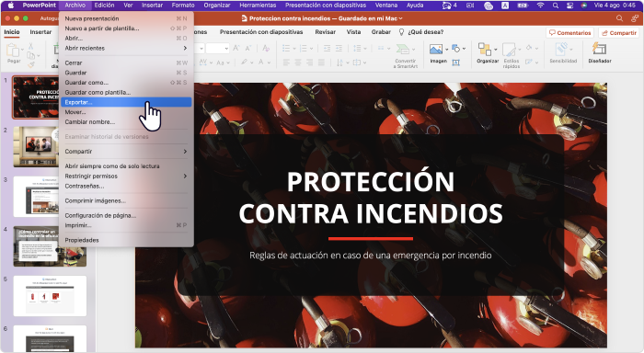Click the center text icon
The image size is (644, 353).
tap(298, 63)
